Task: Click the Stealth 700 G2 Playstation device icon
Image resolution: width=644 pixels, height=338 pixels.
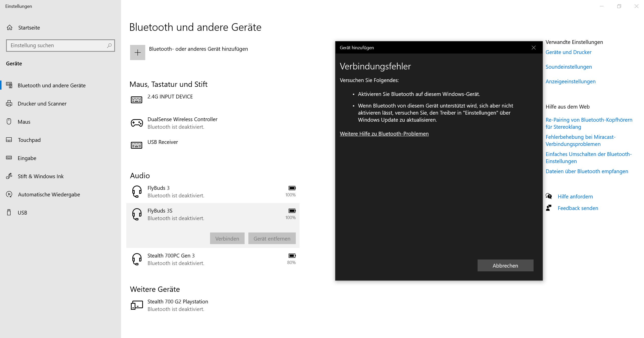Action: tap(137, 305)
